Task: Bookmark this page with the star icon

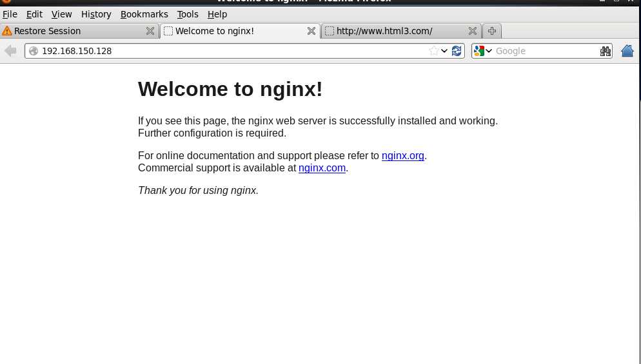Action: [x=434, y=51]
